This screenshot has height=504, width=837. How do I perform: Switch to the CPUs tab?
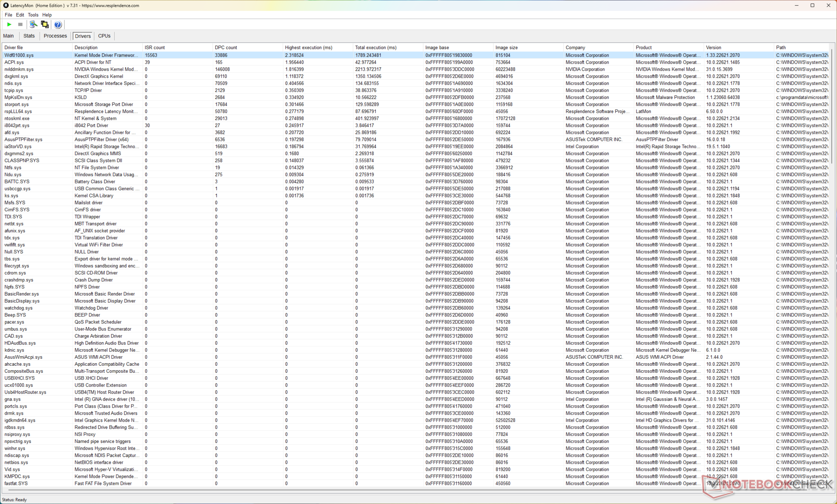point(104,36)
